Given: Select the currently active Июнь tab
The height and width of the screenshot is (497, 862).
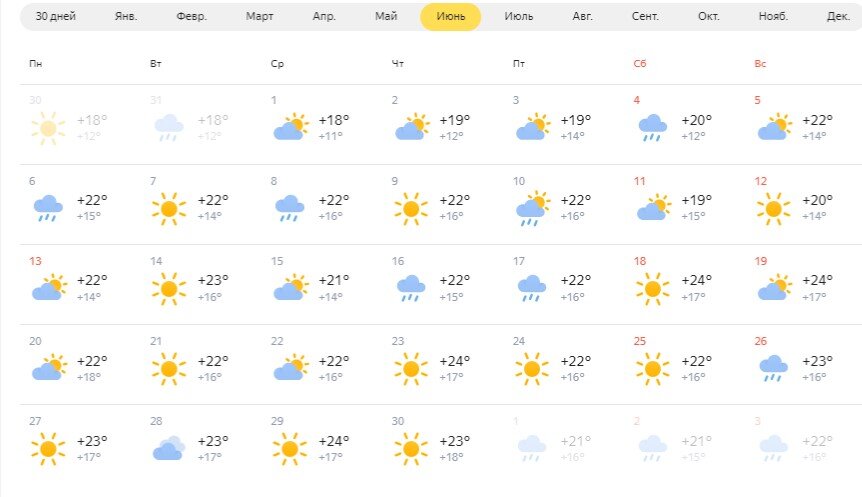Looking at the screenshot, I should click(x=451, y=16).
